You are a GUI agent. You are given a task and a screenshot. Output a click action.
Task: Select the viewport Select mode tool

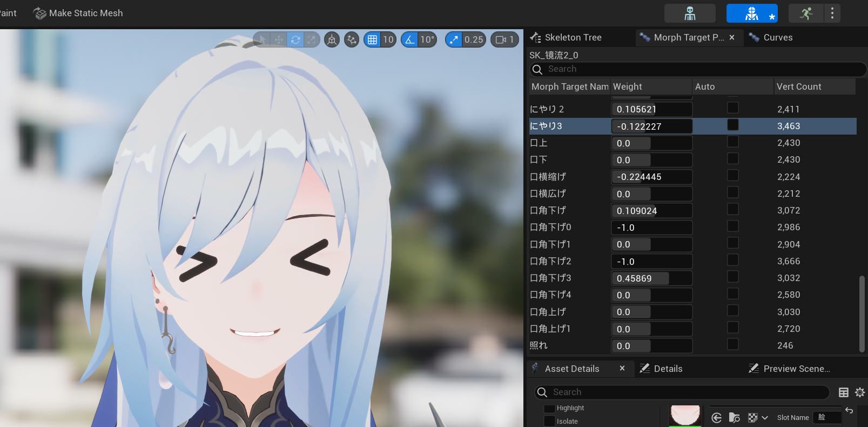pyautogui.click(x=262, y=39)
